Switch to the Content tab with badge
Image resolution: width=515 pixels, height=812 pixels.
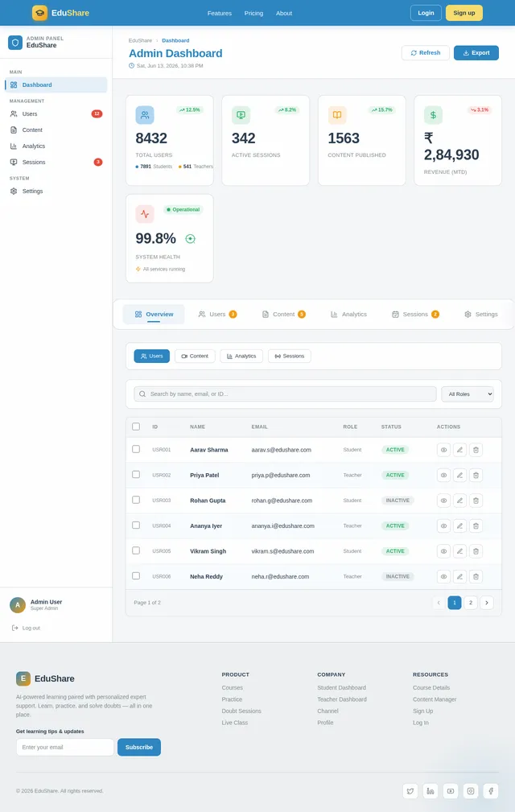pos(283,315)
